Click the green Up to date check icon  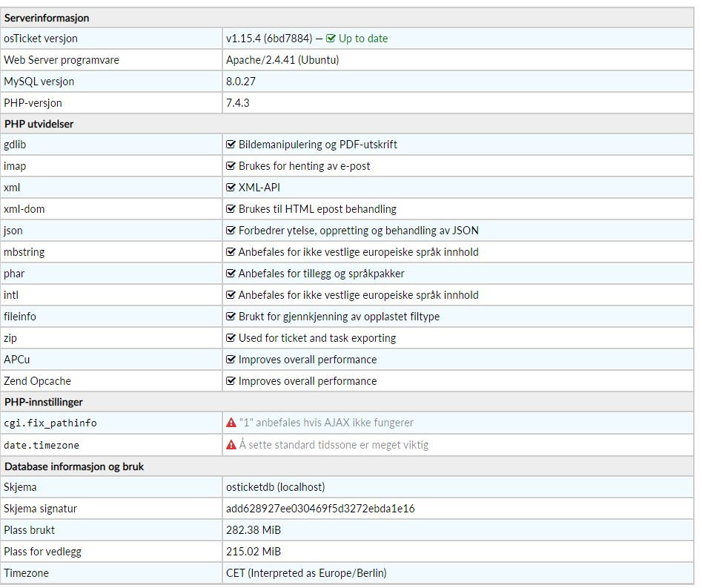[331, 39]
